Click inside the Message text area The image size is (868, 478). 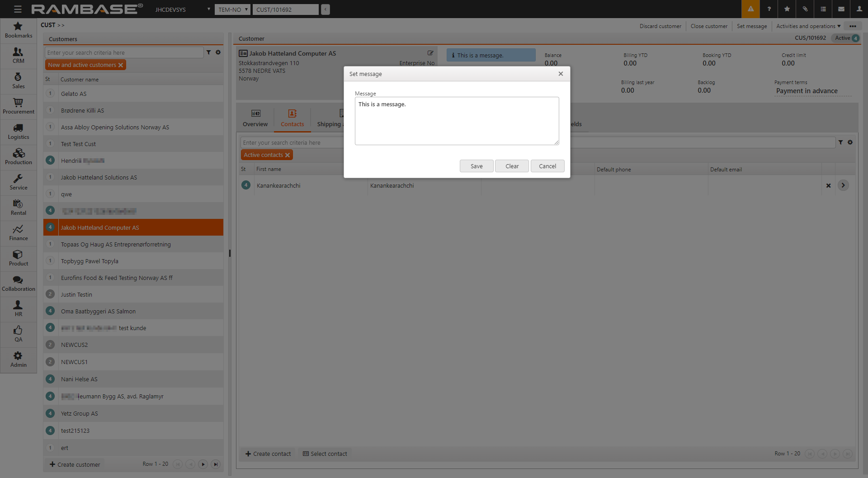(457, 121)
